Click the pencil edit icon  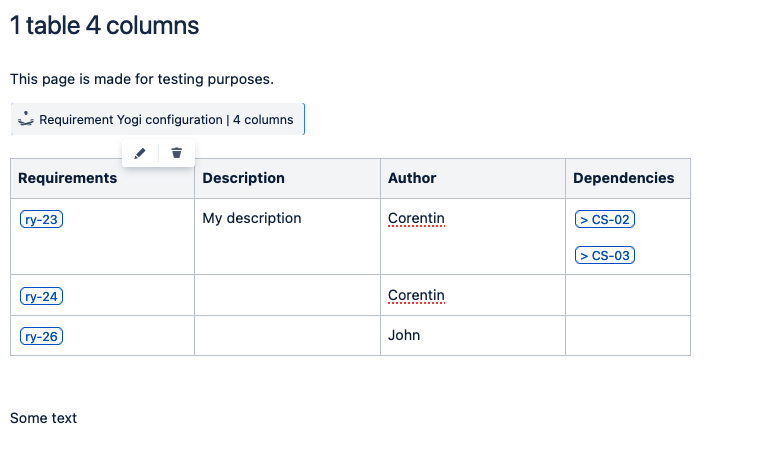(x=140, y=153)
